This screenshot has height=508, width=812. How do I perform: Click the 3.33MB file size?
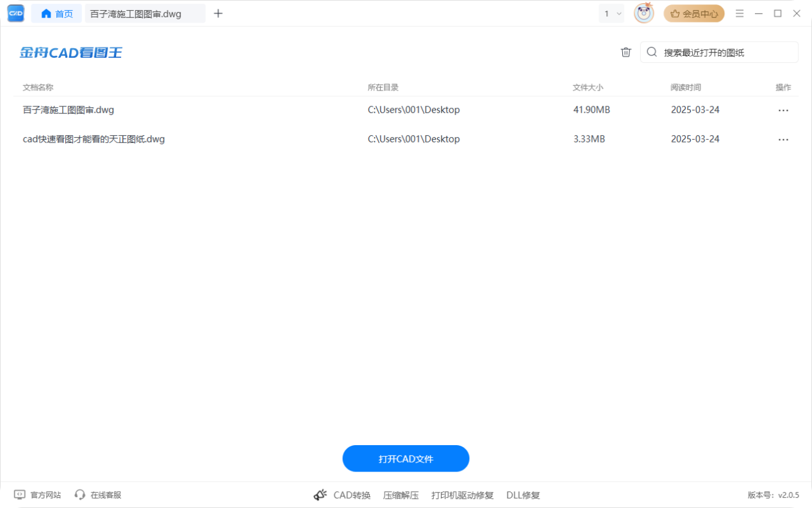(x=589, y=139)
